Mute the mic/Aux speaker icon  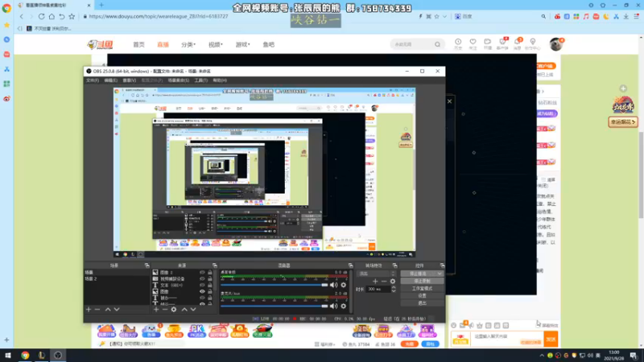334,306
